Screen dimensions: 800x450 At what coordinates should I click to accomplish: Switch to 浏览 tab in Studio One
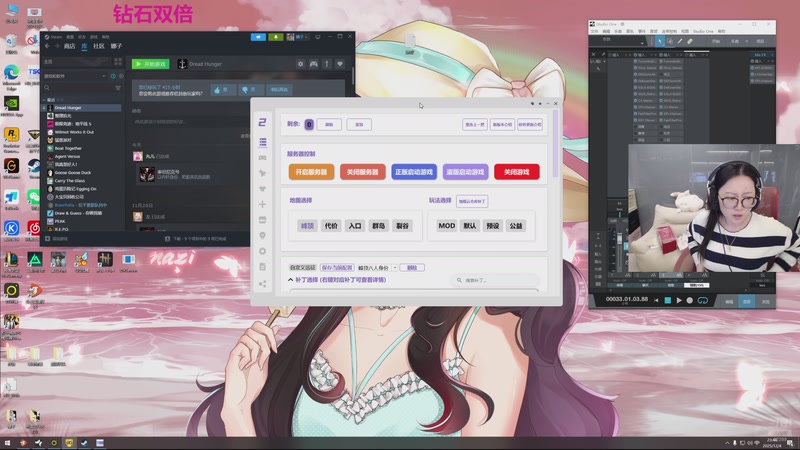[765, 302]
